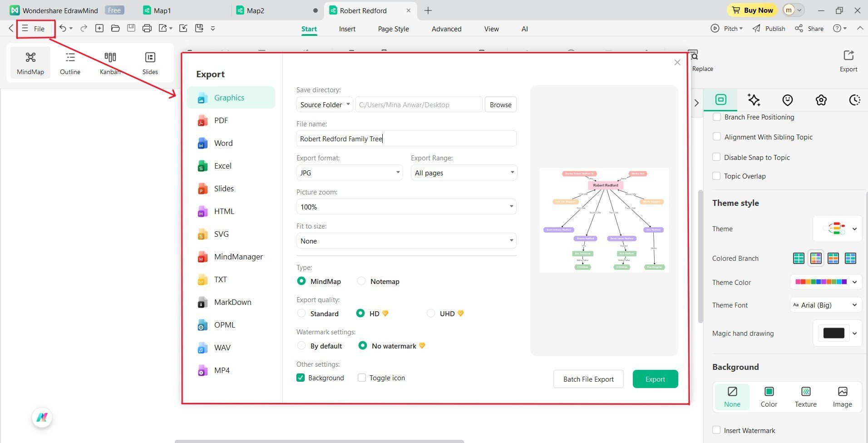Click the Pitch presentation icon

coord(715,28)
